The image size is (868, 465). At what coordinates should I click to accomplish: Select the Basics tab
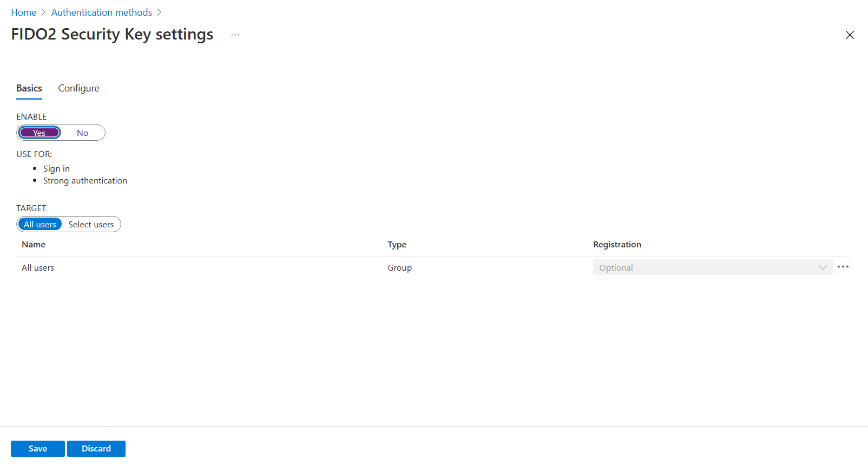click(29, 88)
